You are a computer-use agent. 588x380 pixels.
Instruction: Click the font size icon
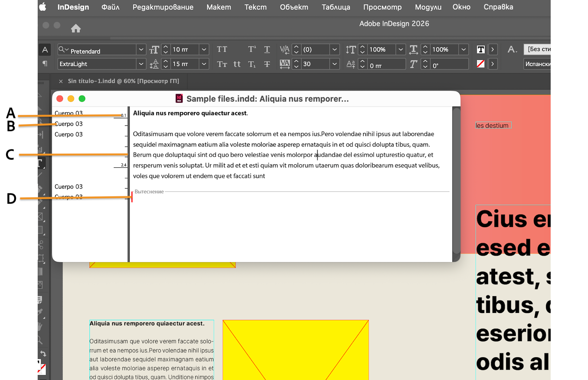click(154, 50)
